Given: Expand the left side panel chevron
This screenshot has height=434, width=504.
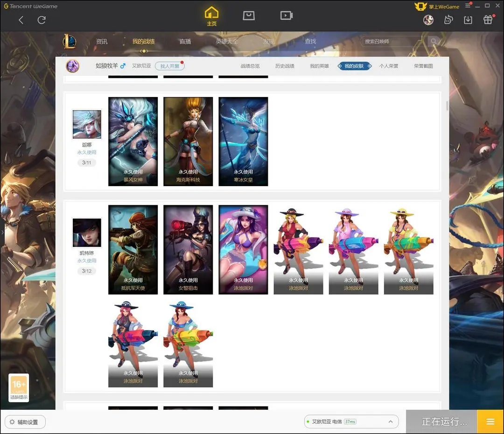Looking at the screenshot, I should (2, 232).
